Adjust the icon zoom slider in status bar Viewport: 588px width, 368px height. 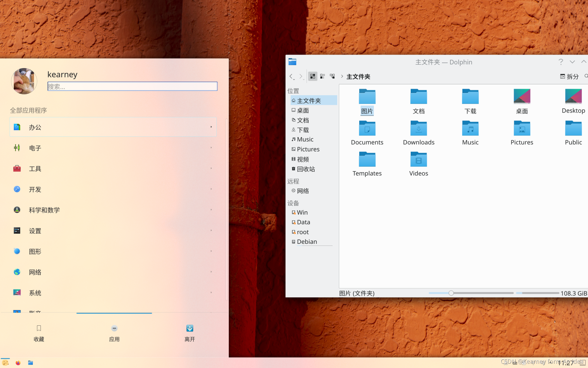(x=451, y=293)
